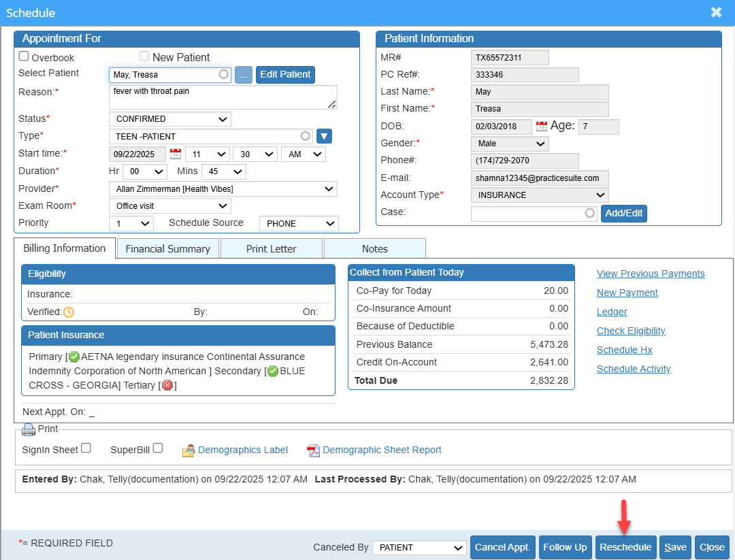Viewport: 735px width, 560px height.
Task: Open Demographic Sheet Report PDF icon
Action: click(x=313, y=450)
